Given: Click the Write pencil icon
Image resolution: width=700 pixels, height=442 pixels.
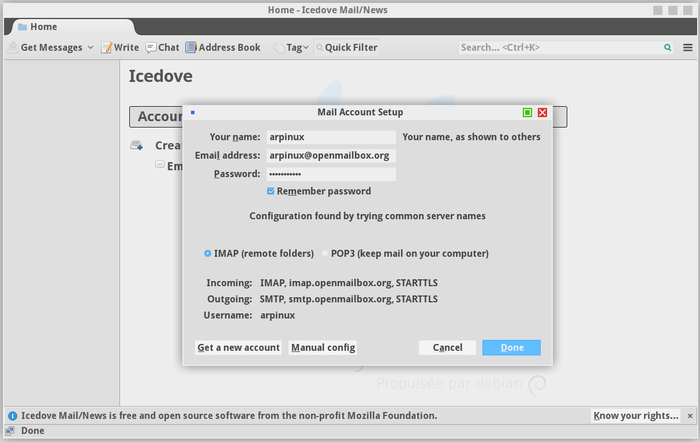Looking at the screenshot, I should click(106, 47).
